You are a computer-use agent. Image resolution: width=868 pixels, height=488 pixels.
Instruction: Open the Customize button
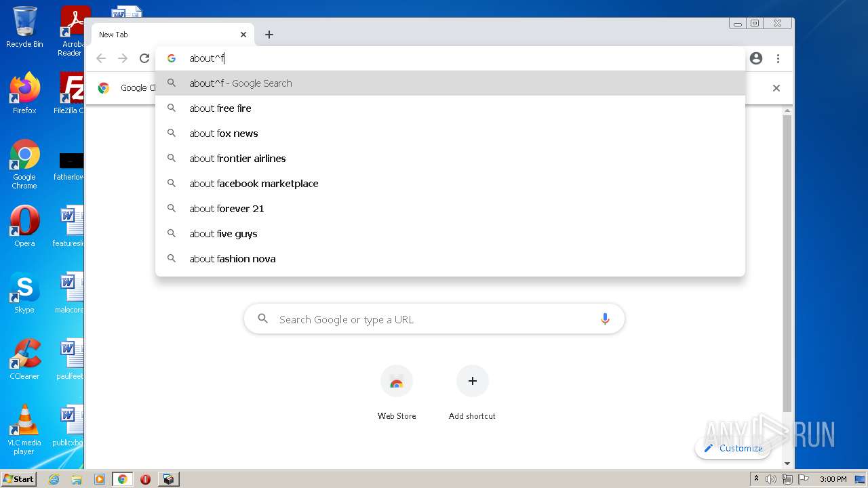point(733,448)
